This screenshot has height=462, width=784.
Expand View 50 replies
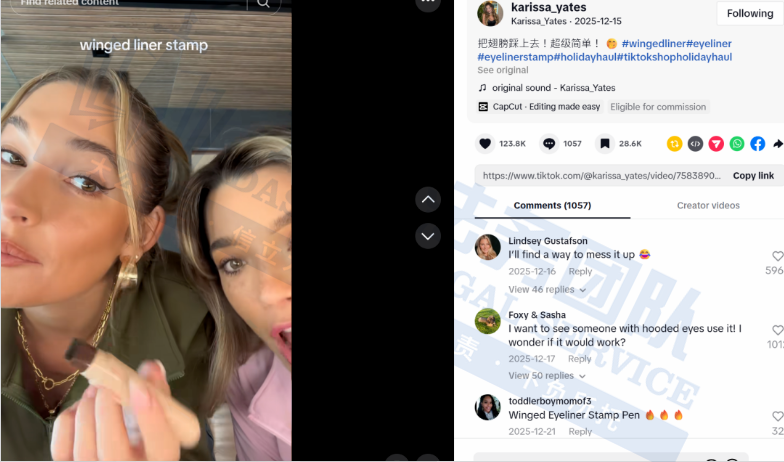pos(546,376)
